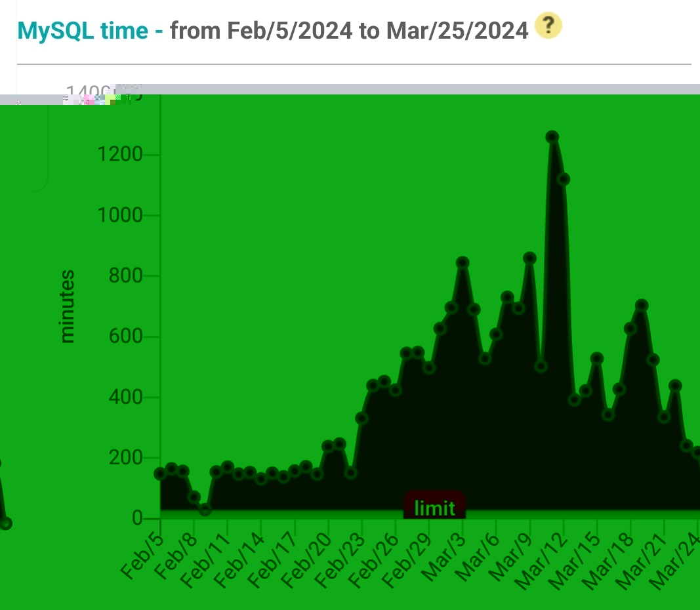Select the lowest data point on Feb/9
700x610 pixels.
coord(205,509)
